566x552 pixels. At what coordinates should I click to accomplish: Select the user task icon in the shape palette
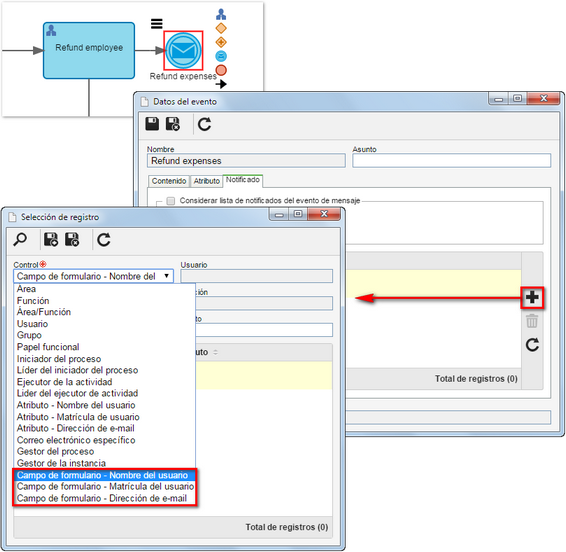221,14
